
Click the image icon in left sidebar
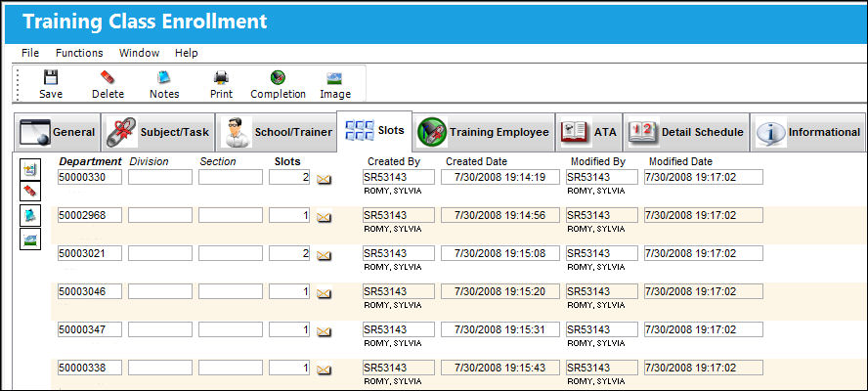point(30,239)
